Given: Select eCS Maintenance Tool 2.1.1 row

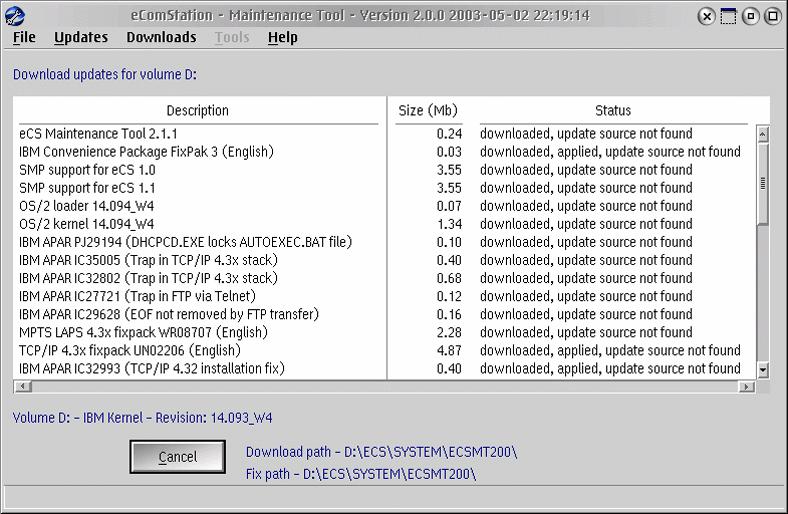Looking at the screenshot, I should click(98, 134).
